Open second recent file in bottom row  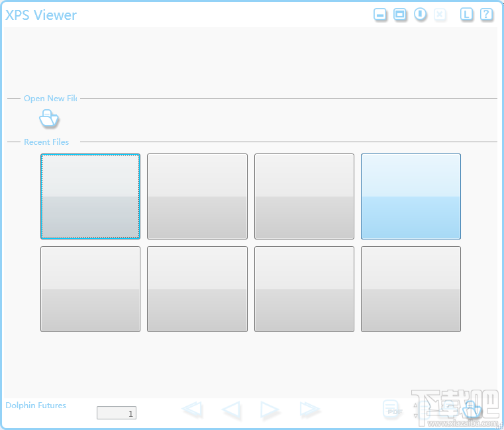[197, 289]
